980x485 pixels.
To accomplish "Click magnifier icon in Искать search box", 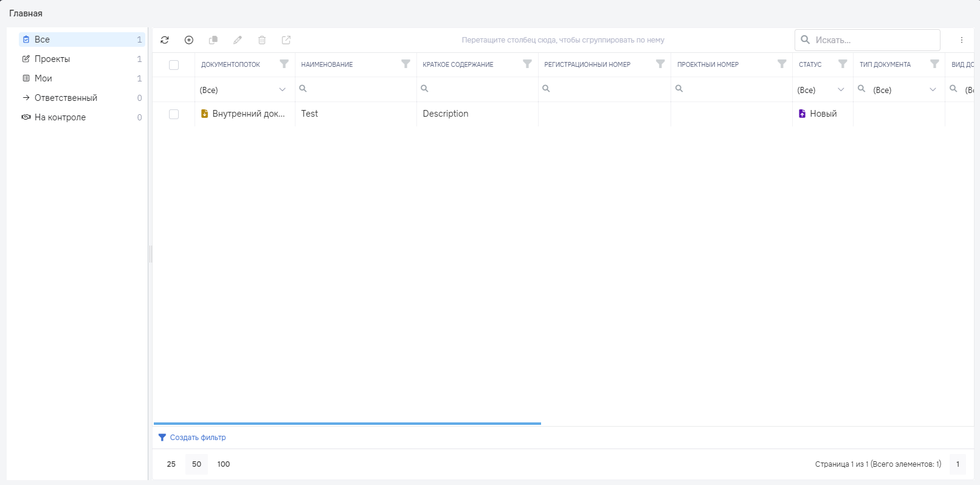I will point(805,40).
